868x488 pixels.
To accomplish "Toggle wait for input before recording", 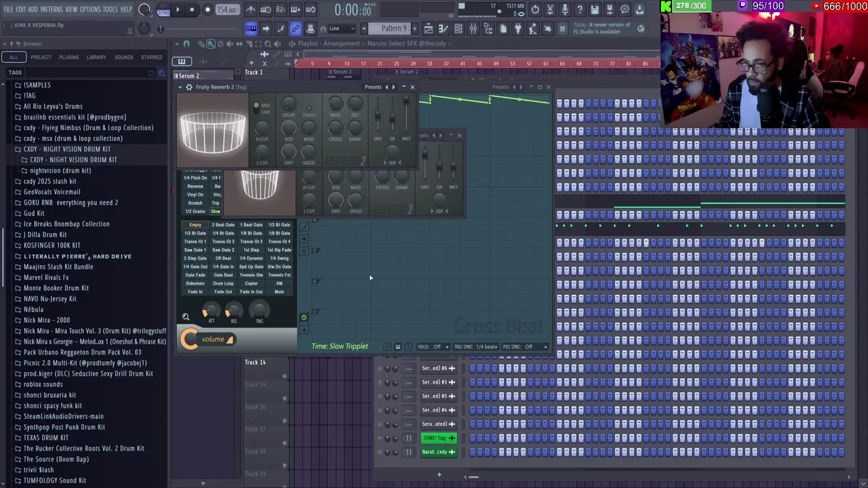I will coord(266,9).
